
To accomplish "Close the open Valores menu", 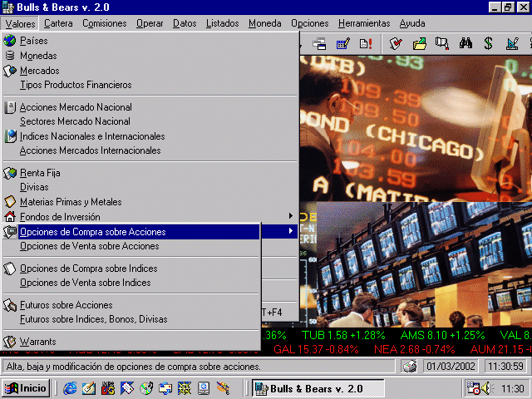I will coord(20,23).
